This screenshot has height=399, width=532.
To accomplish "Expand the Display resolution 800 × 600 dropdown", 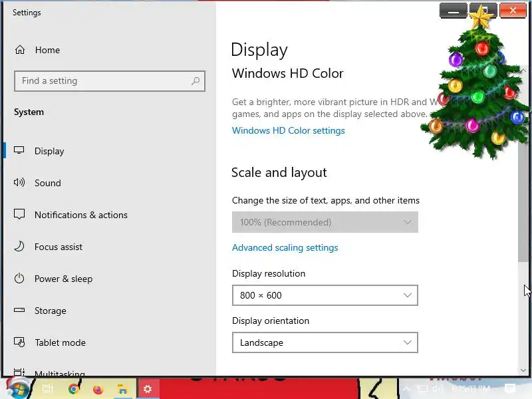I will (x=325, y=295).
